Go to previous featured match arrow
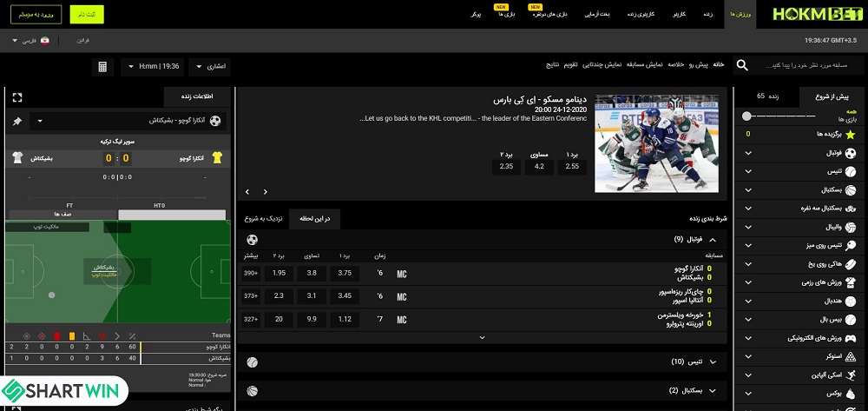The width and height of the screenshot is (868, 411). coord(247,192)
